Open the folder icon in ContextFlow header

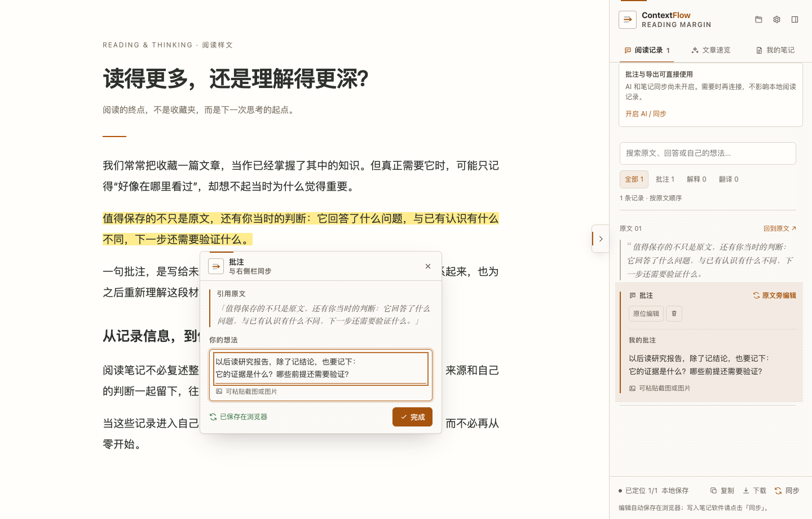[x=758, y=20]
